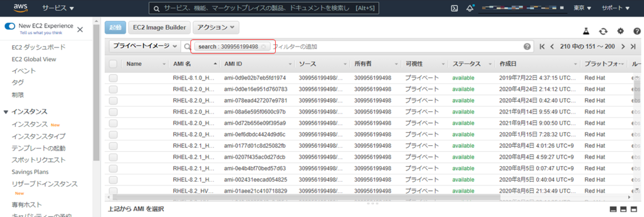Check the row for ami-0d9e02b7eb5fd1974
This screenshot has height=217, width=644.
point(113,78)
